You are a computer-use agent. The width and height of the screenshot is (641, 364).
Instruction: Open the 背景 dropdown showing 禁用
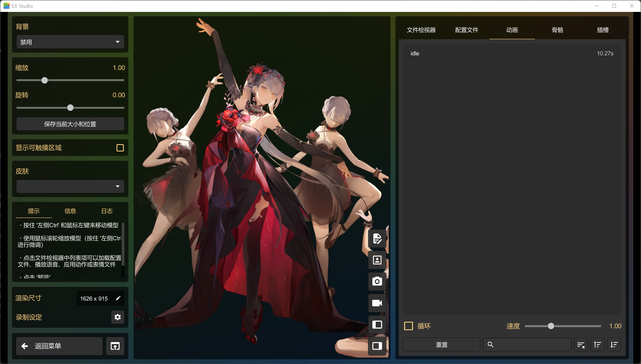[x=70, y=42]
